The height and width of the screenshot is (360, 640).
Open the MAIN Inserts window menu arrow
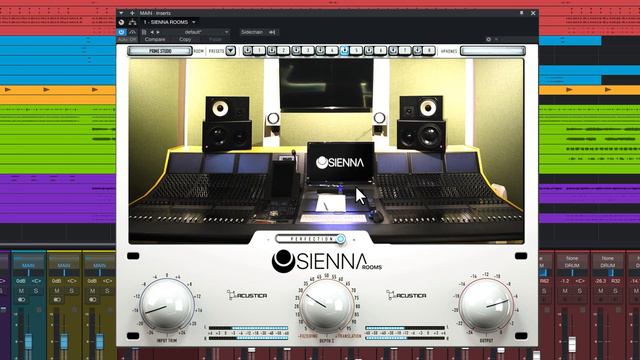121,13
